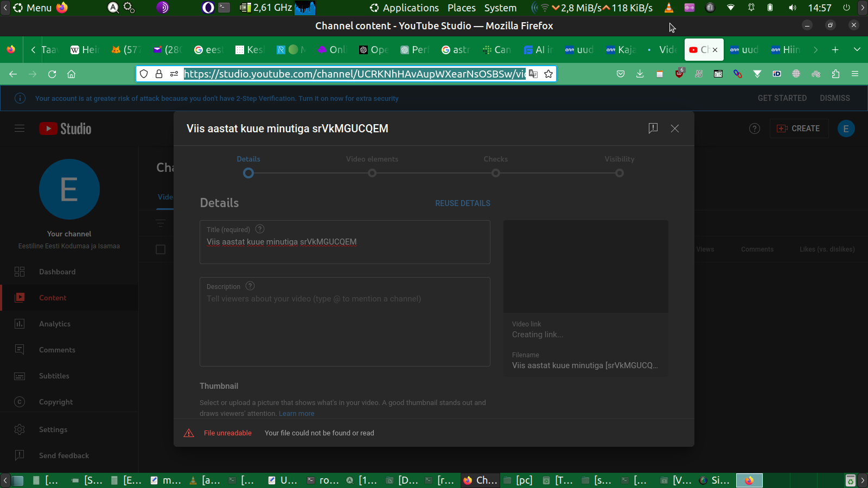Click the description help question mark icon

(250, 286)
